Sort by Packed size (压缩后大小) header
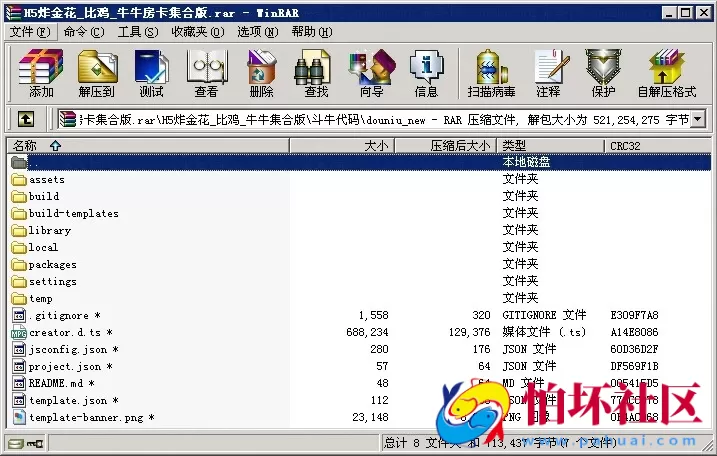 coord(446,146)
